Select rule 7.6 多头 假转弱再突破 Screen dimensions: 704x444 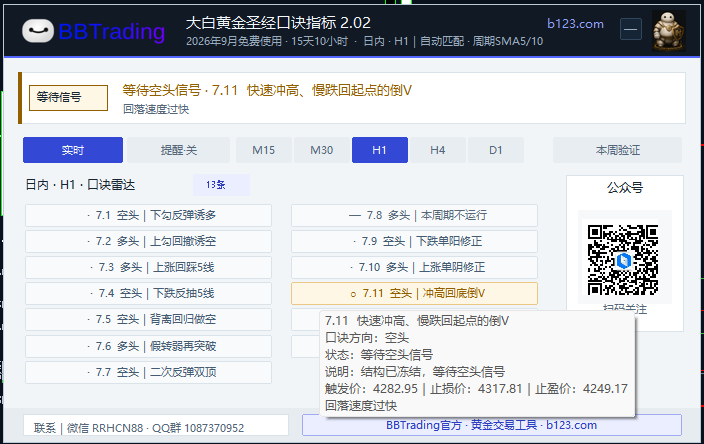(149, 346)
